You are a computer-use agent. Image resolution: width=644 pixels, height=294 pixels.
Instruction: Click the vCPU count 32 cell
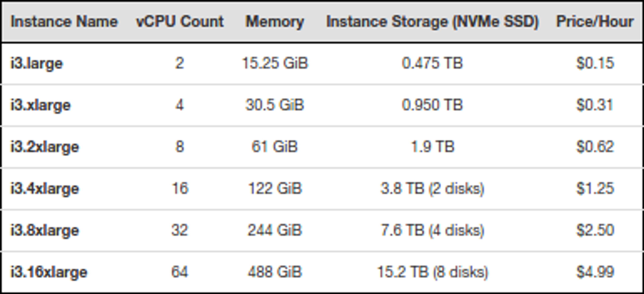tap(179, 230)
